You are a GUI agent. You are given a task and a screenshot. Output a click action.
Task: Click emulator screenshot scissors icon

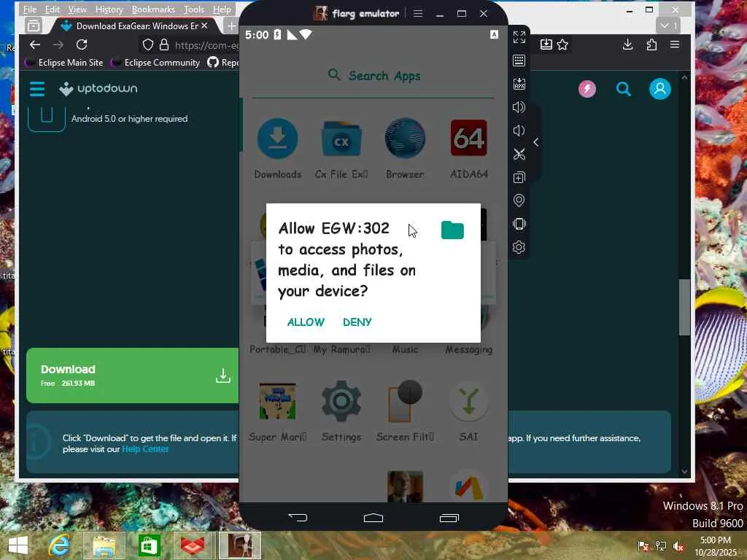[519, 154]
